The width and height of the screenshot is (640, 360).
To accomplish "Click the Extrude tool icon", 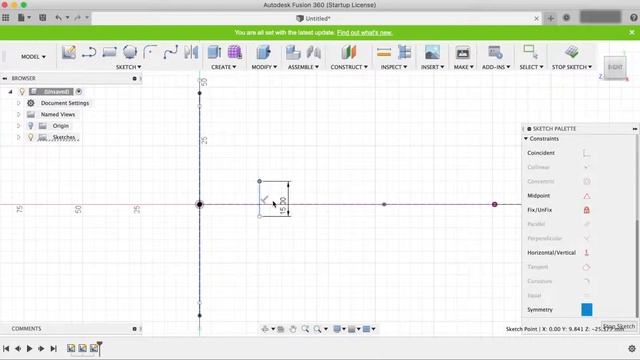I will [x=214, y=52].
